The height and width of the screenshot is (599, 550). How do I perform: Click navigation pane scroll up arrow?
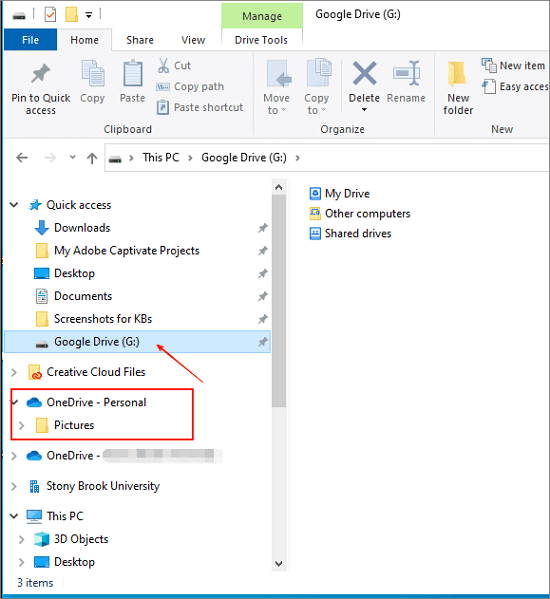[279, 187]
